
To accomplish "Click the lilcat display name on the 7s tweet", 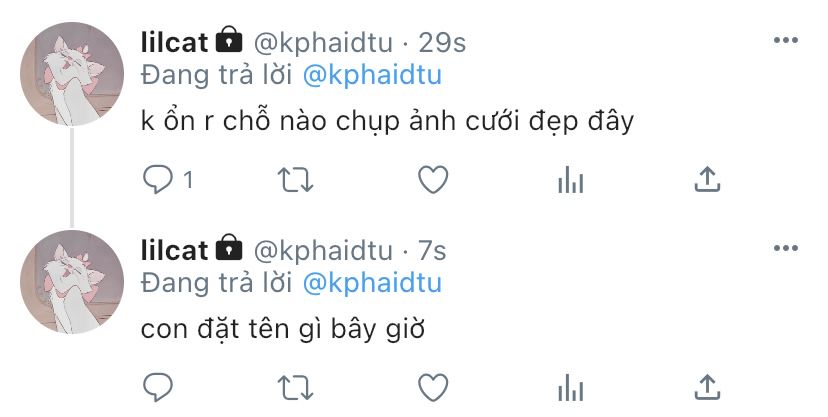I will pyautogui.click(x=174, y=250).
